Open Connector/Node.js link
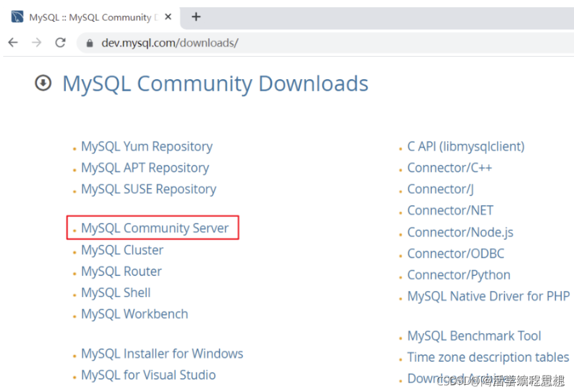Screen dimensions: 574x392 [x=460, y=232]
